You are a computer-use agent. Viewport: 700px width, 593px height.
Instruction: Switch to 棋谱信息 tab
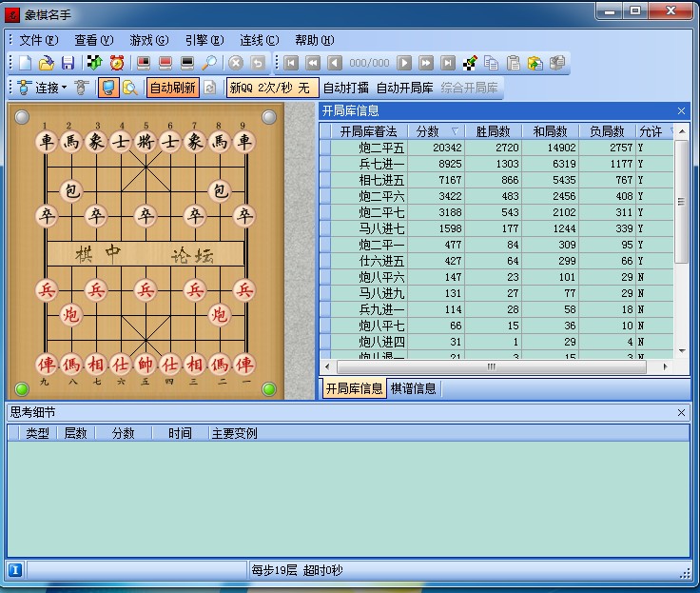click(x=414, y=388)
